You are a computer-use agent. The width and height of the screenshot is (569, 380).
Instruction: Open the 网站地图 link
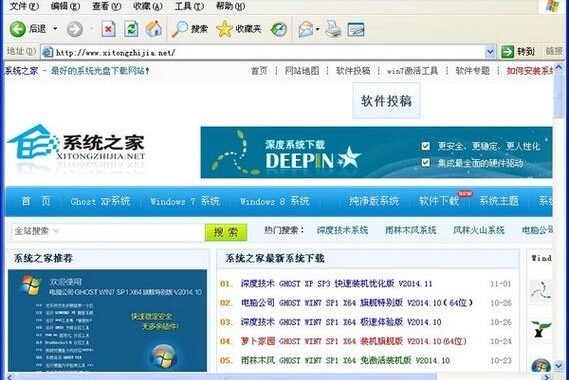(x=302, y=71)
